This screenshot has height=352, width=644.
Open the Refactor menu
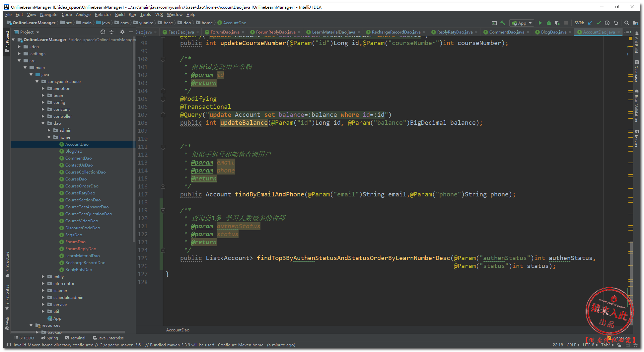click(103, 15)
